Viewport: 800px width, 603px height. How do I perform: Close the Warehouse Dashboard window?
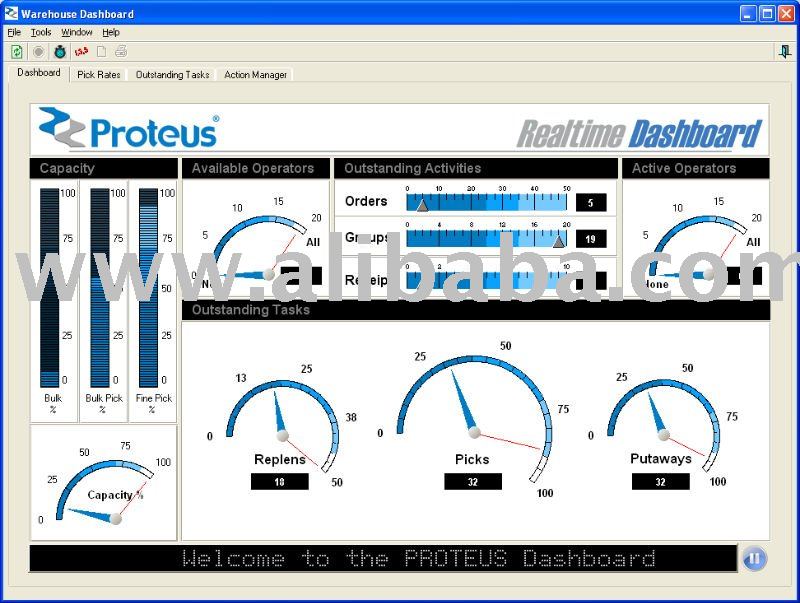tap(786, 13)
